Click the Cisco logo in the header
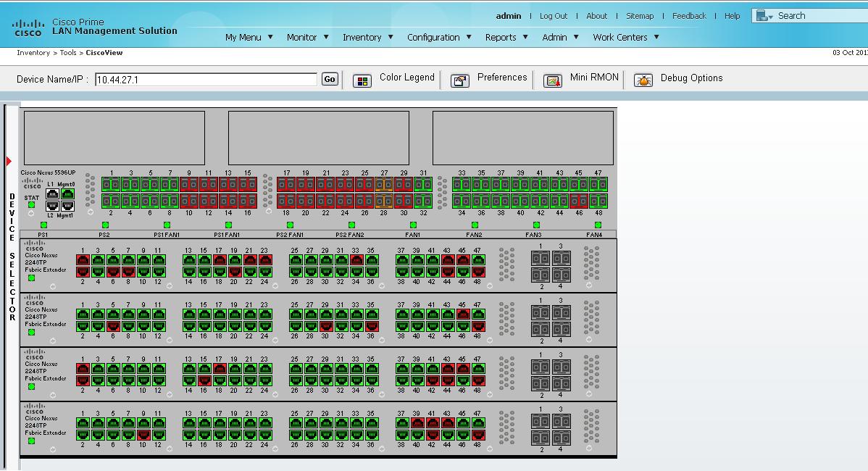868x471 pixels. 28,28
